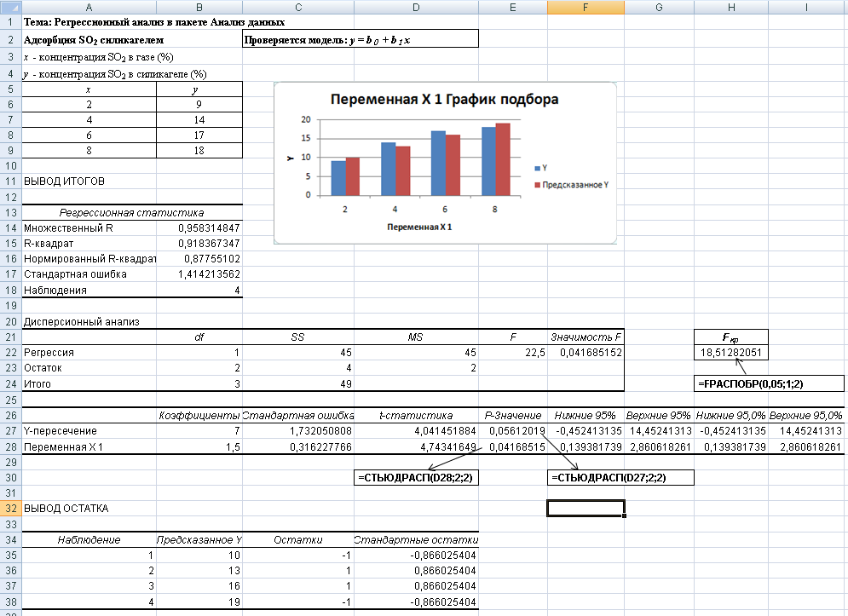Select the 'Остаток' row label
Screen dimensions: 848x616
point(89,368)
